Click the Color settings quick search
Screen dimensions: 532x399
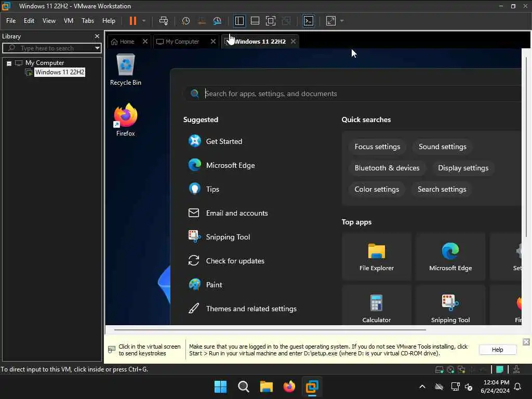377,189
